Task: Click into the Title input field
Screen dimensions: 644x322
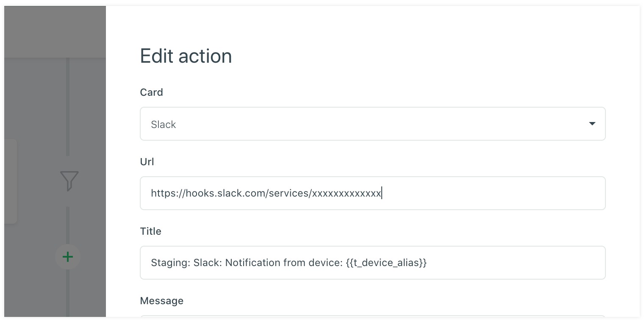Action: (508, 263)
